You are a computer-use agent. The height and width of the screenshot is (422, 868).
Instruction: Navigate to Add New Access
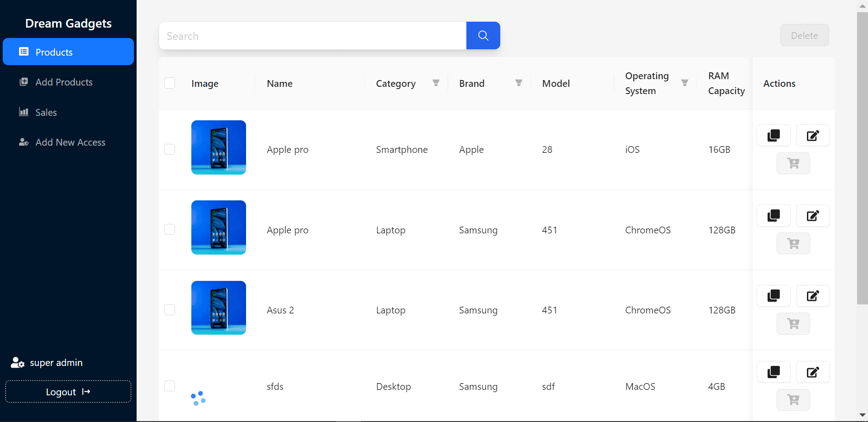click(x=70, y=142)
